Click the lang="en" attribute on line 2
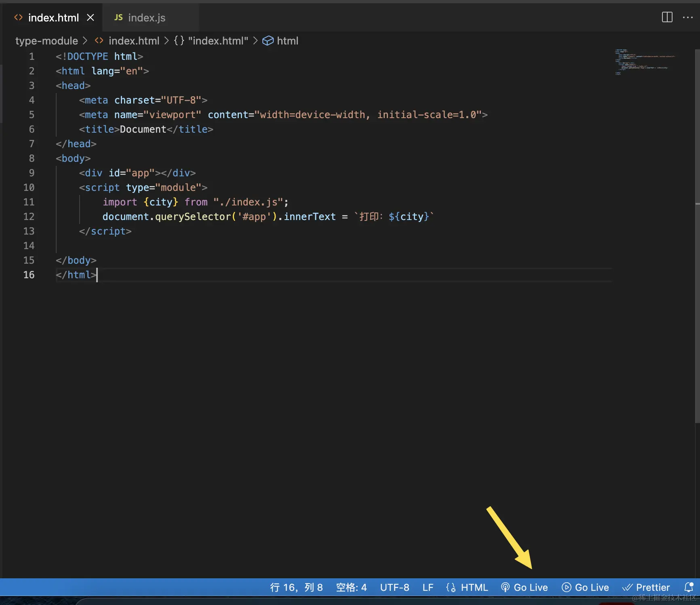Image resolution: width=700 pixels, height=605 pixels. [x=117, y=71]
